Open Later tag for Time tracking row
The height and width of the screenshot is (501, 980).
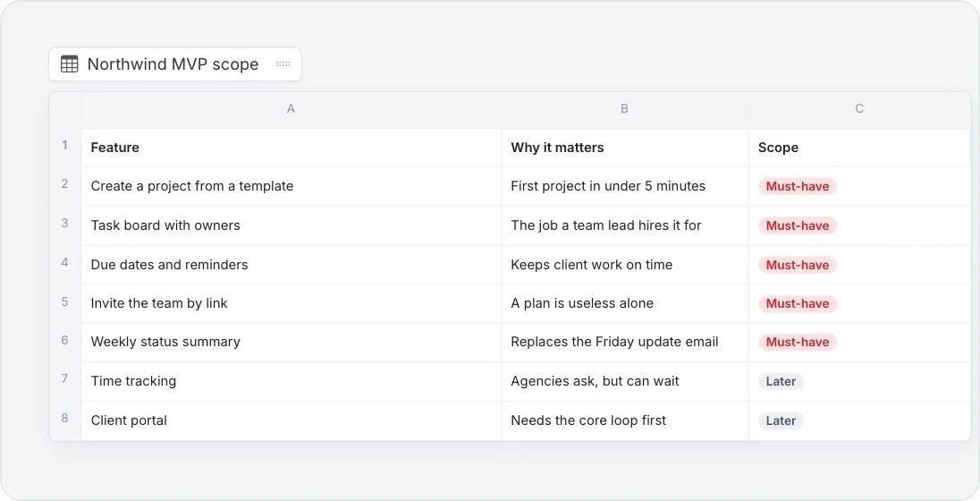781,381
